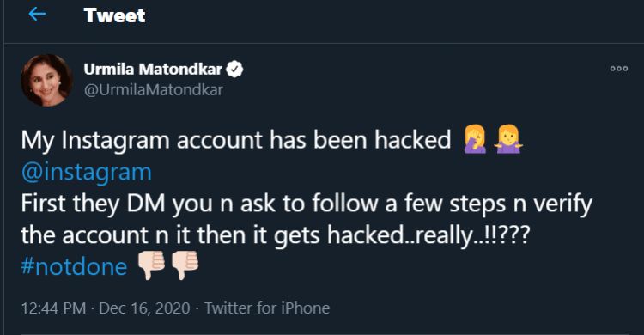Open the three-dot more options menu
Image resolution: width=644 pixels, height=335 pixels.
[618, 69]
